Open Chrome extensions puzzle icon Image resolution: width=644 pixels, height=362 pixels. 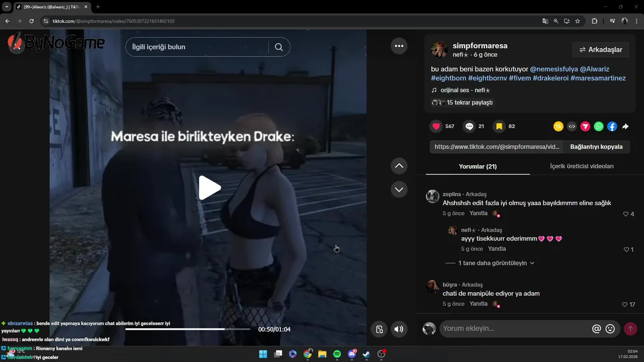(594, 21)
